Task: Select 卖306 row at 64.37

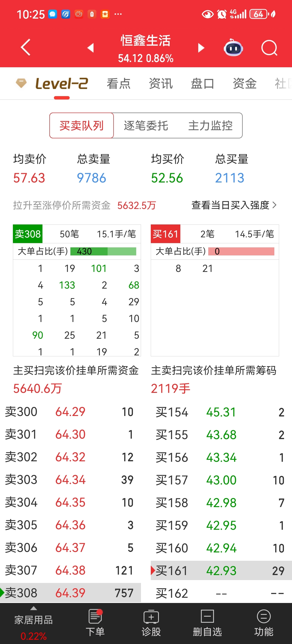Action: pyautogui.click(x=71, y=548)
